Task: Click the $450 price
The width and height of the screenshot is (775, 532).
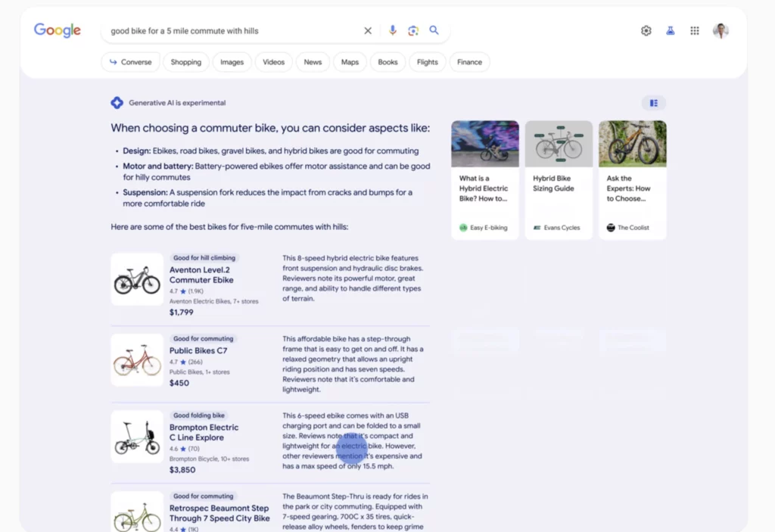Action: pyautogui.click(x=179, y=383)
